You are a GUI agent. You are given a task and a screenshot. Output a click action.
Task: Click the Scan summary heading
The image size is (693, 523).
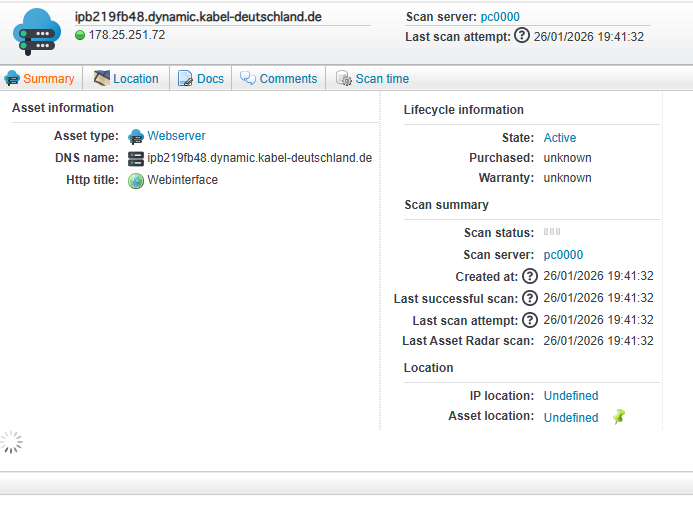point(446,205)
